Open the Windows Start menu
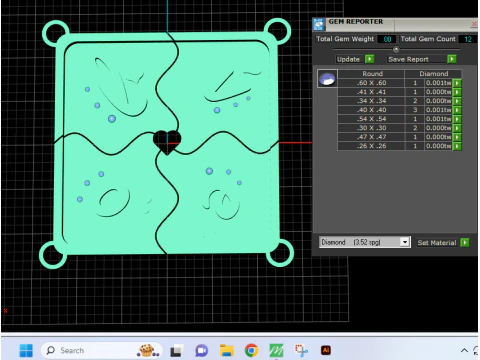Screen dimensions: 480x360 tap(26, 350)
